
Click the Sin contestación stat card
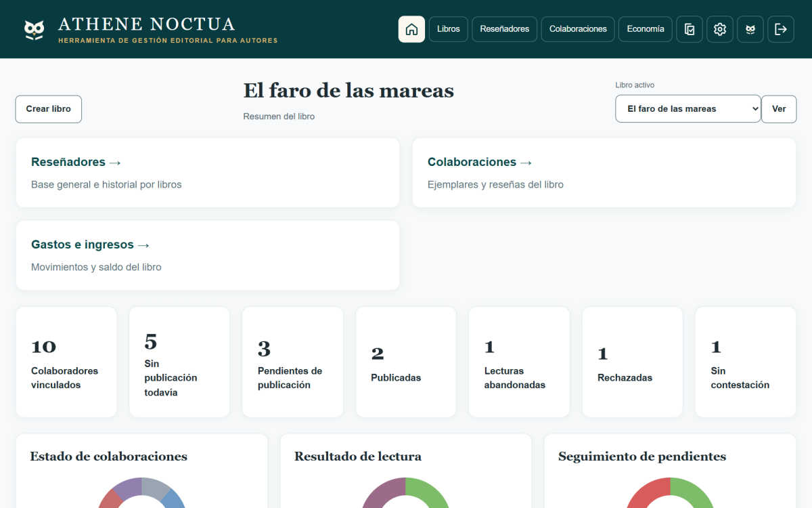(746, 362)
